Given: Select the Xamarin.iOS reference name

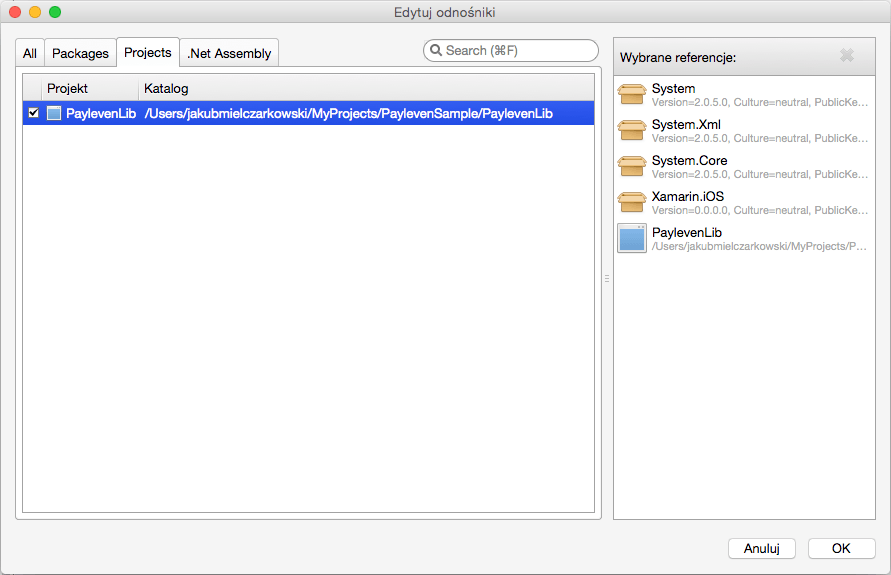Looking at the screenshot, I should [x=688, y=197].
